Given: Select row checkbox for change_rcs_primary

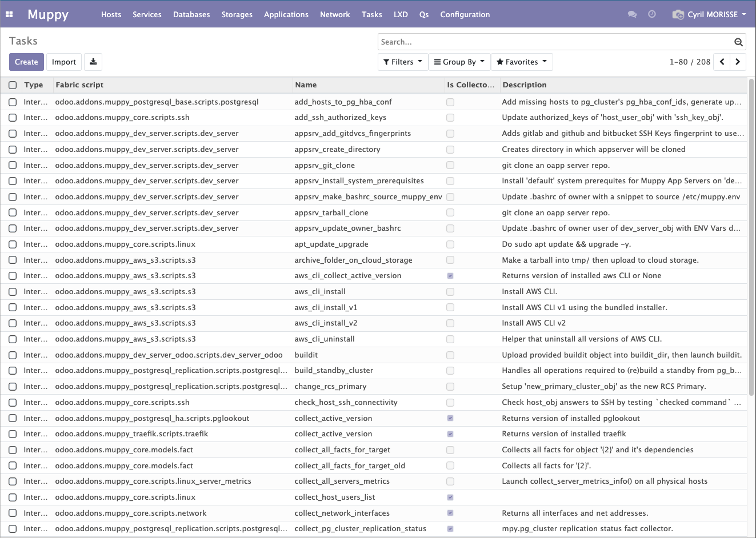Looking at the screenshot, I should pos(13,387).
